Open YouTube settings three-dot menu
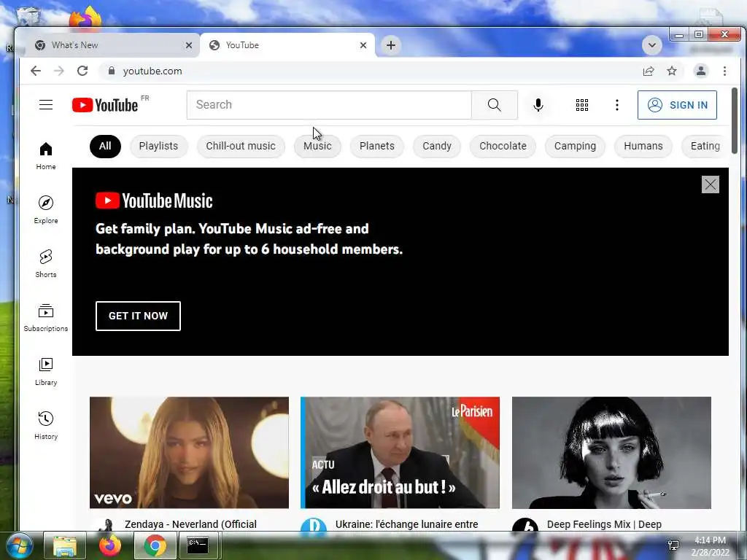Viewport: 747px width, 560px height. [x=617, y=105]
